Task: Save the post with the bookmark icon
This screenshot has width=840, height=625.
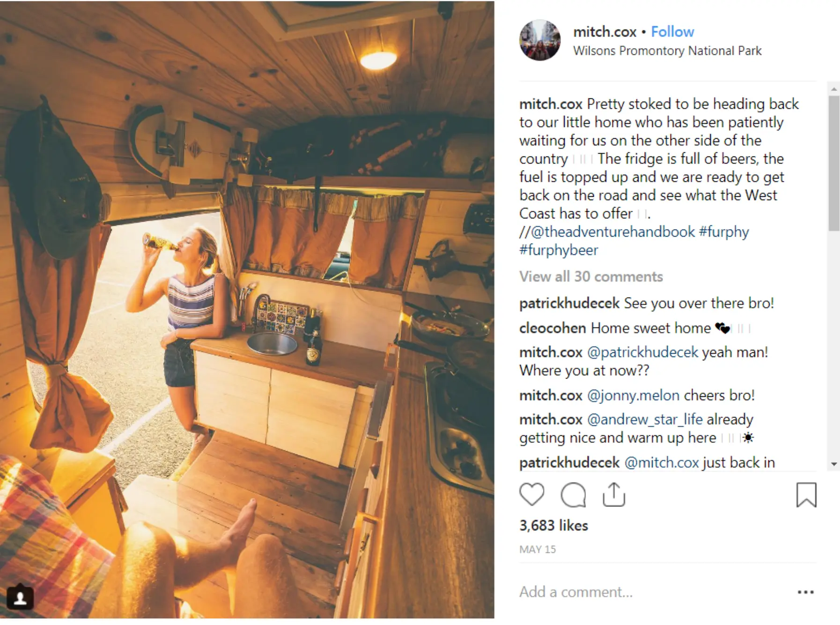Action: point(806,495)
